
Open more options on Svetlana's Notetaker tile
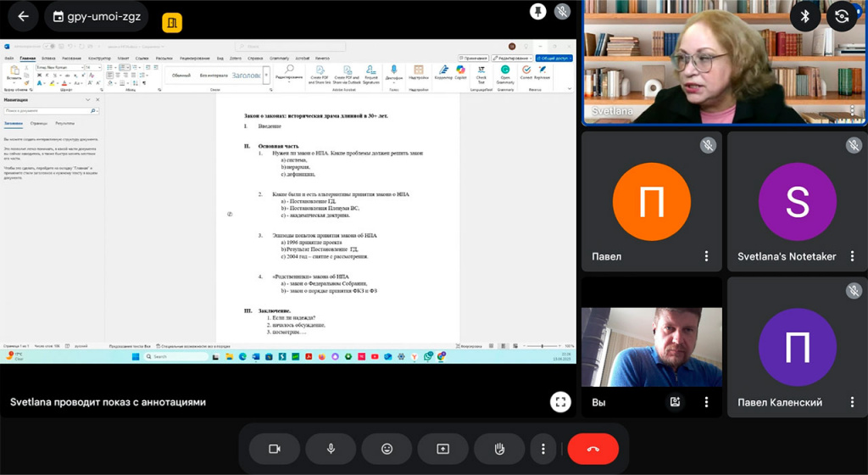tap(852, 256)
